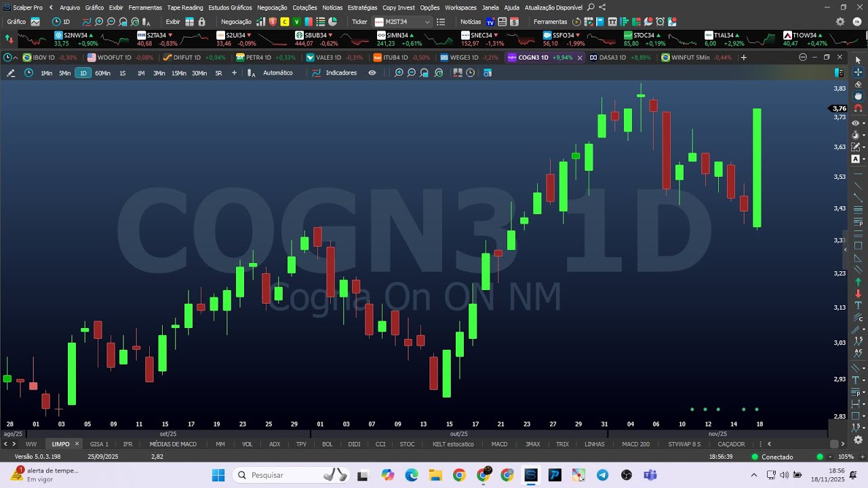Image resolution: width=868 pixels, height=488 pixels.
Task: Select the MÉDIAS DE MACD indicator tab
Action: tap(173, 444)
